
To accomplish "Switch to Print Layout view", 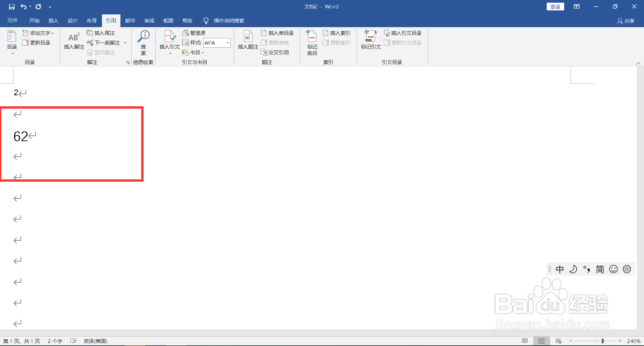I will coord(542,341).
